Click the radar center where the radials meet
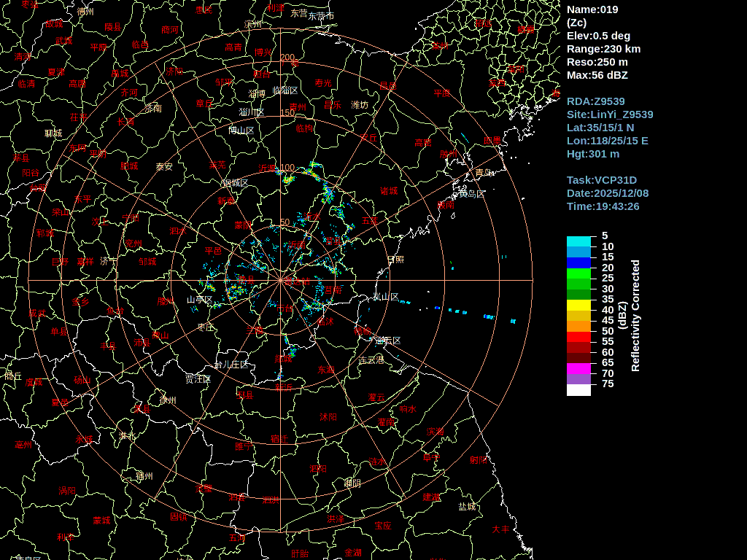Image resolution: width=747 pixels, height=560 pixels. (x=280, y=280)
